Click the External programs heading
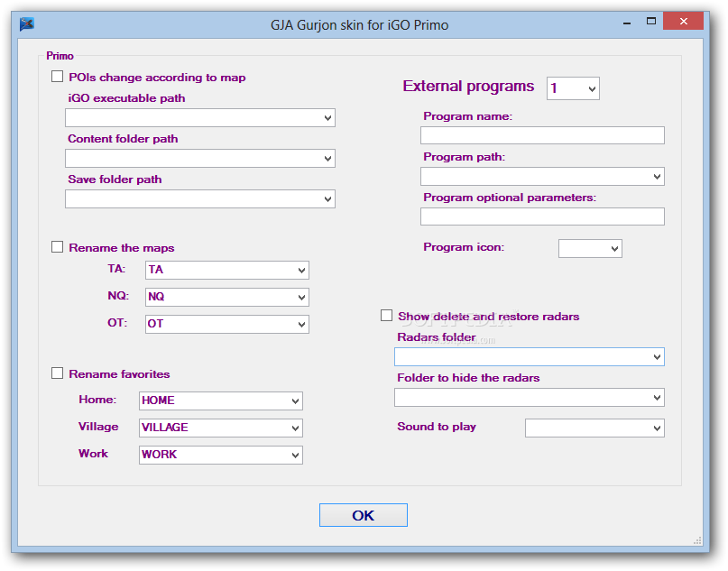This screenshot has height=571, width=728. tap(468, 87)
